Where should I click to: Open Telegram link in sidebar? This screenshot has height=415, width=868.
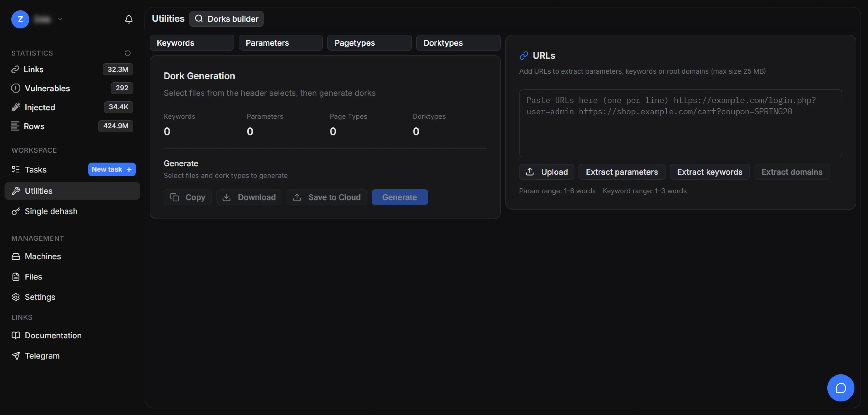(42, 355)
